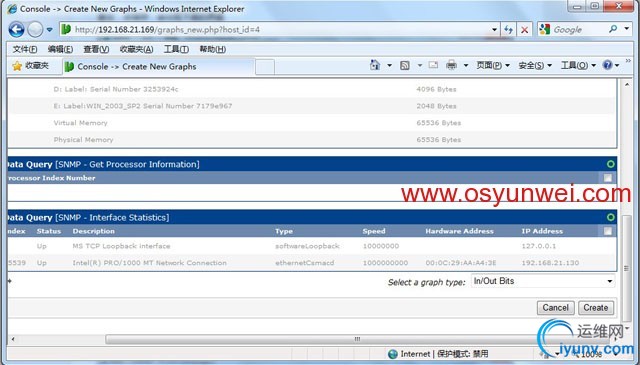Click the Create button
640x365 pixels.
596,307
